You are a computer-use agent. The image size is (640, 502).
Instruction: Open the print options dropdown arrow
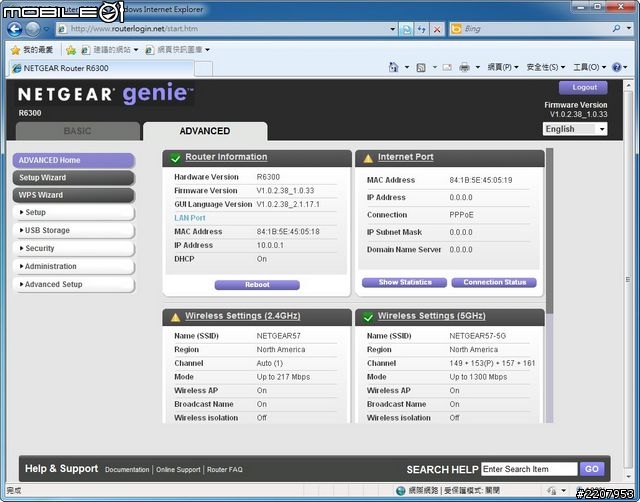[x=478, y=67]
